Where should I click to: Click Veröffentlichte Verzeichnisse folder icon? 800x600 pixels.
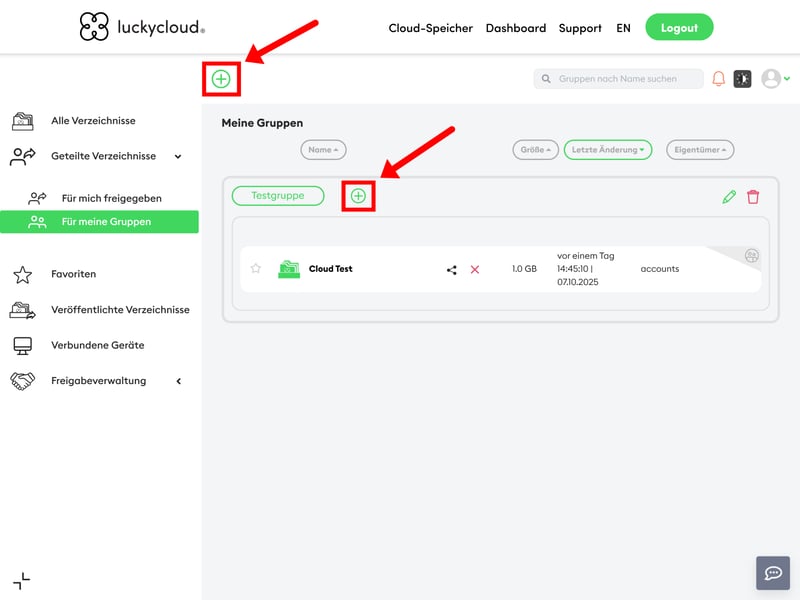[22, 310]
